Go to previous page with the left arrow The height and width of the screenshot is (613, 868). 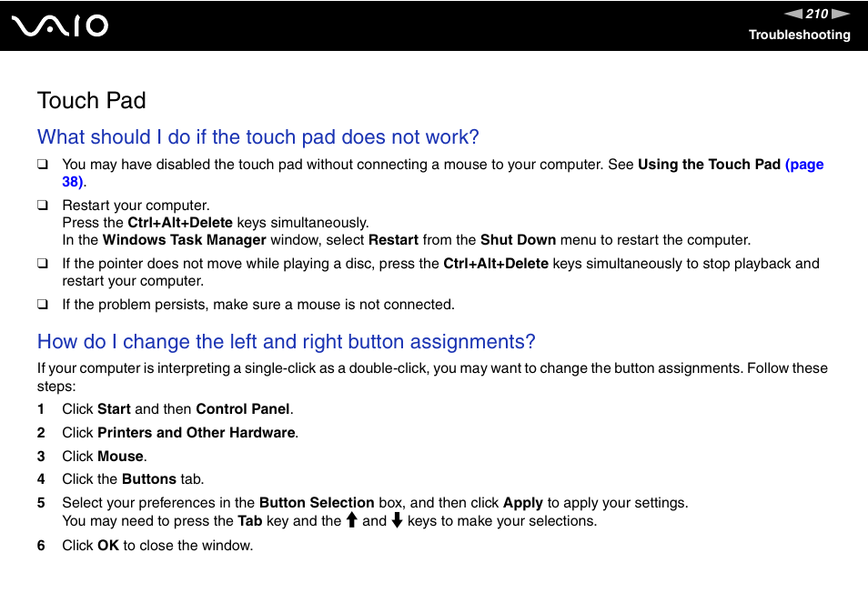point(793,14)
